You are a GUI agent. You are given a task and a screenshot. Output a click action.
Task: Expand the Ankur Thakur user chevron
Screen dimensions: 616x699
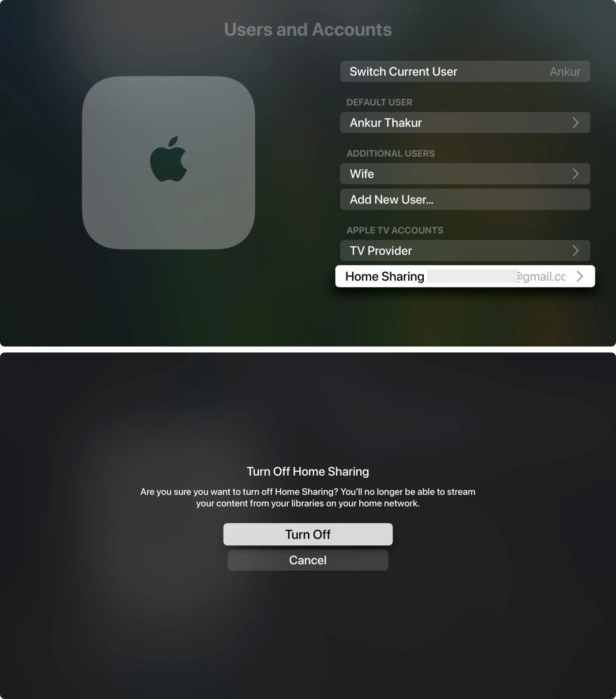click(575, 123)
